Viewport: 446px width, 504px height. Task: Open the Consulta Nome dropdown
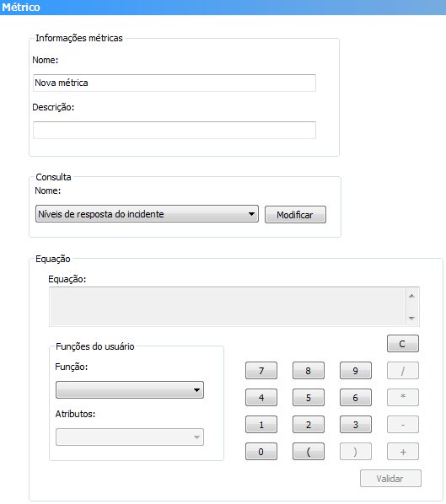[147, 214]
